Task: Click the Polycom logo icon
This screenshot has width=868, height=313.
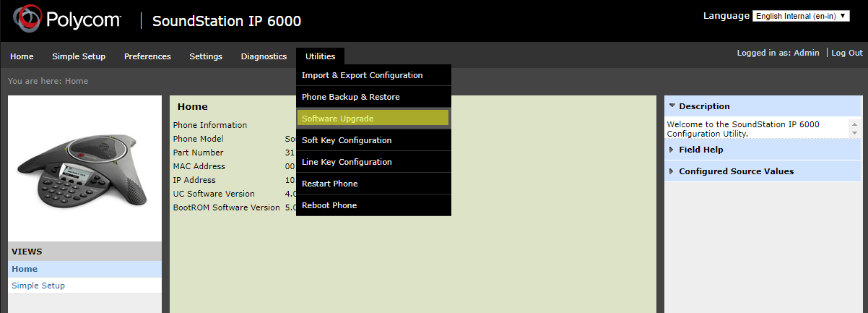Action: coord(27,20)
